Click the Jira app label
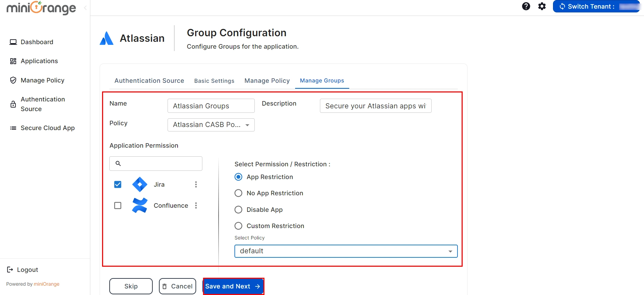Viewport: 644px width, 295px height. point(159,185)
